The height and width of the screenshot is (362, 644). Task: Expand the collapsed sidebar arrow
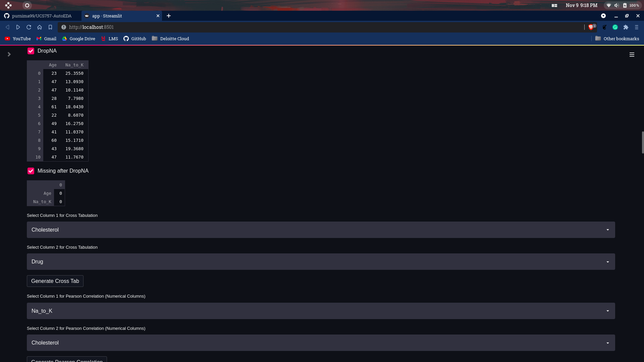click(9, 54)
